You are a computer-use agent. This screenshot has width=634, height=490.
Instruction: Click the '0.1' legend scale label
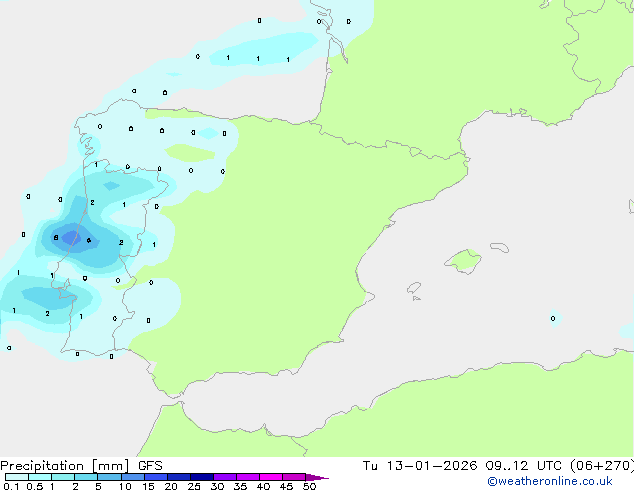11,486
